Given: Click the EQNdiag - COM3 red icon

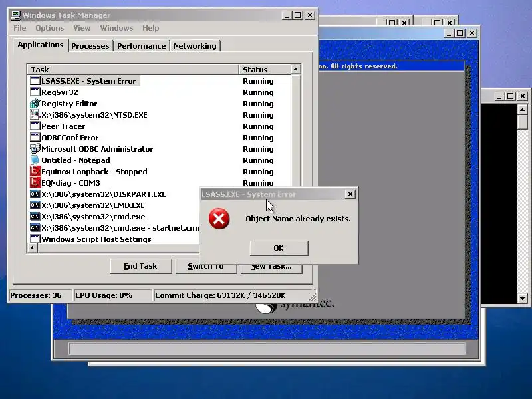Looking at the screenshot, I should [35, 182].
